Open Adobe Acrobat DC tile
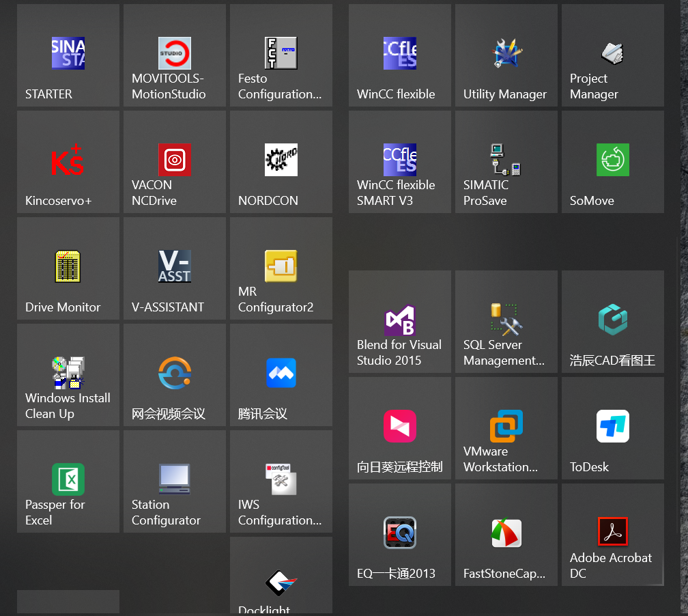The width and height of the screenshot is (688, 616). (x=613, y=535)
